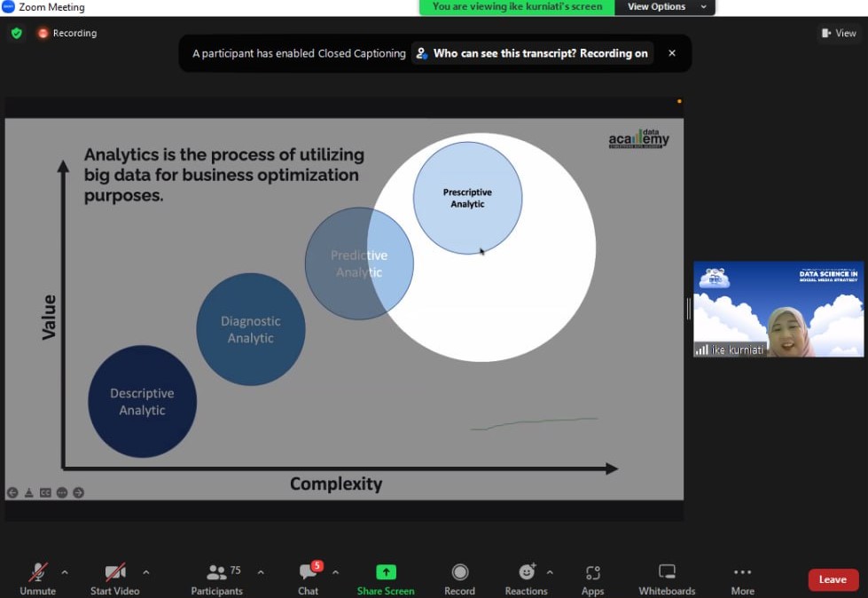
Task: Click 'Who can see this transcript?' link
Action: pos(532,53)
